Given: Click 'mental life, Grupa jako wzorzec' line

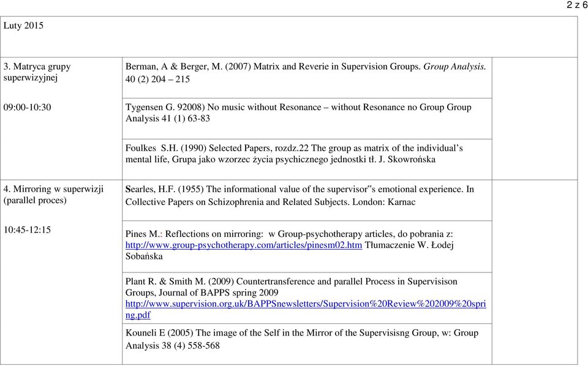Looking at the screenshot, I should point(281,160).
